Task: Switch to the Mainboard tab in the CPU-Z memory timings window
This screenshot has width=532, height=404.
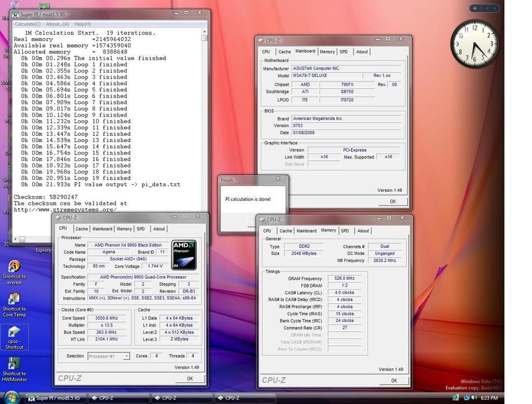Action: [x=307, y=231]
